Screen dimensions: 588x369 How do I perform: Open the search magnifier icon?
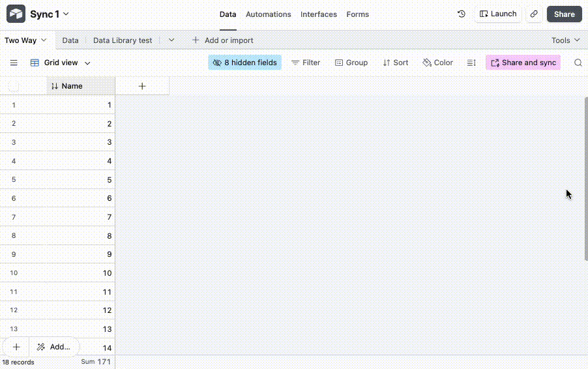(x=578, y=63)
